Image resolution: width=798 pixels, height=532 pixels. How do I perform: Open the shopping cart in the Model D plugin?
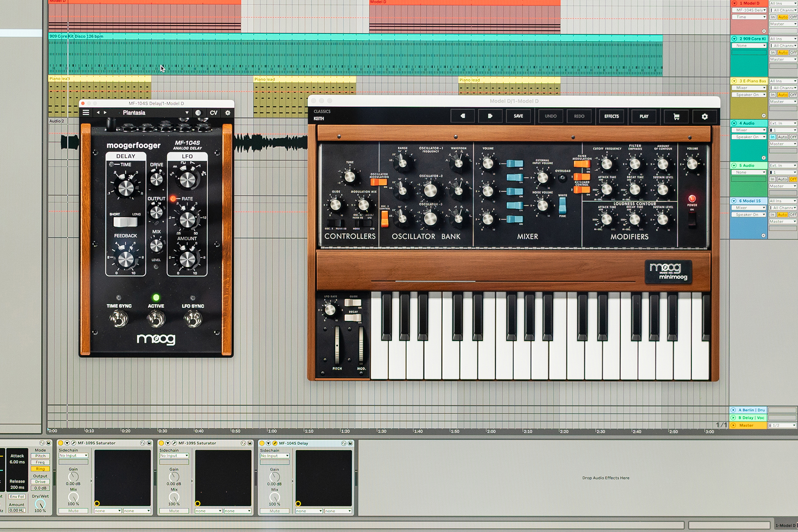(x=676, y=116)
